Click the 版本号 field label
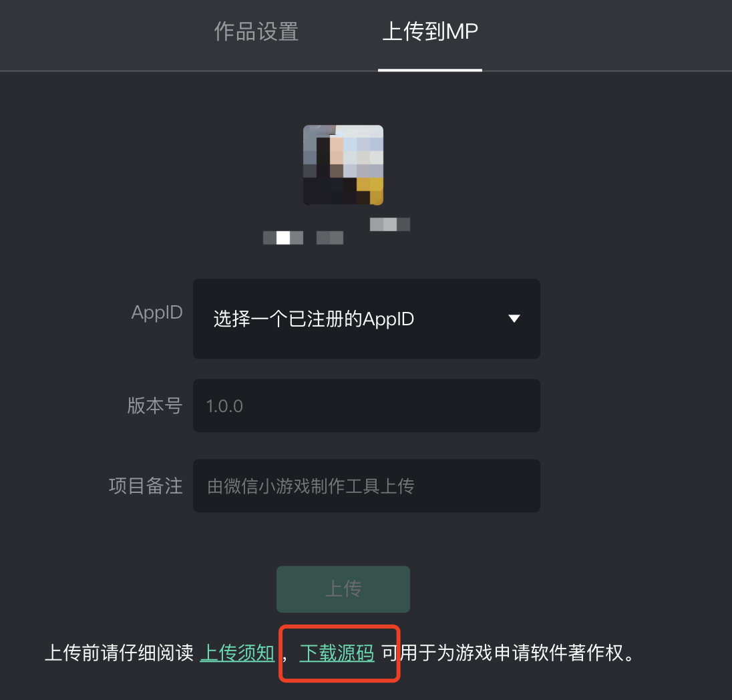Screen dimensions: 732x700 154,406
